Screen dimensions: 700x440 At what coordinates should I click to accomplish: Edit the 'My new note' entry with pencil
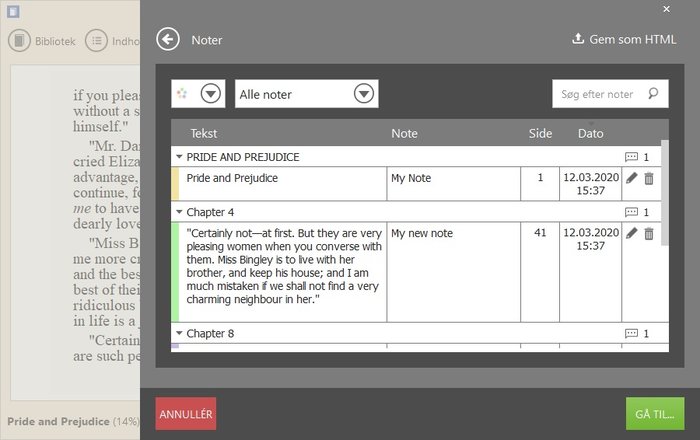coord(631,233)
